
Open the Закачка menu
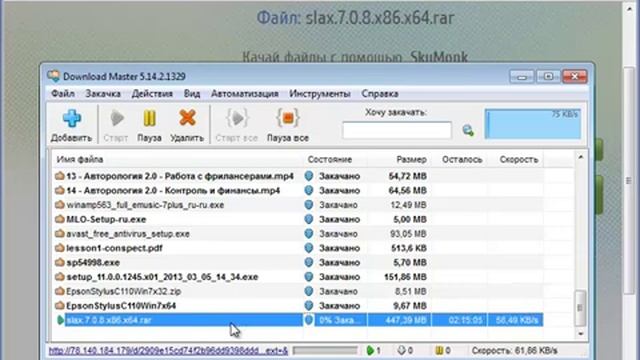pyautogui.click(x=103, y=94)
